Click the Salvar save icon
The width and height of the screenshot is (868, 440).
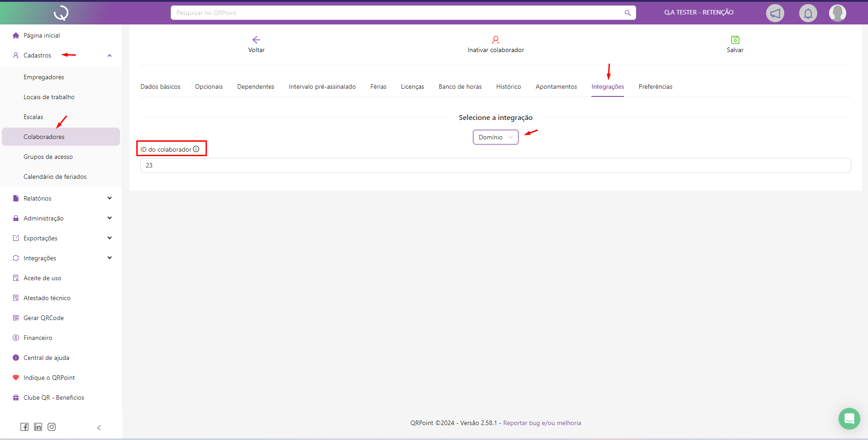pyautogui.click(x=735, y=40)
